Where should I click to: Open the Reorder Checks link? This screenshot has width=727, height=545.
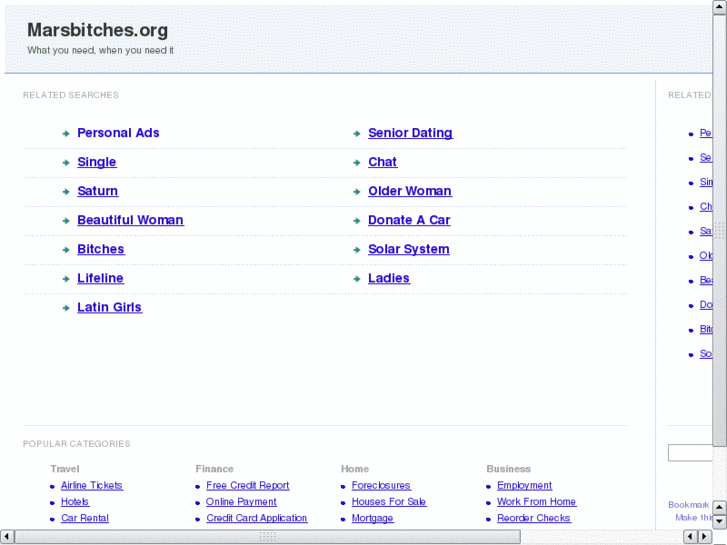(x=534, y=518)
